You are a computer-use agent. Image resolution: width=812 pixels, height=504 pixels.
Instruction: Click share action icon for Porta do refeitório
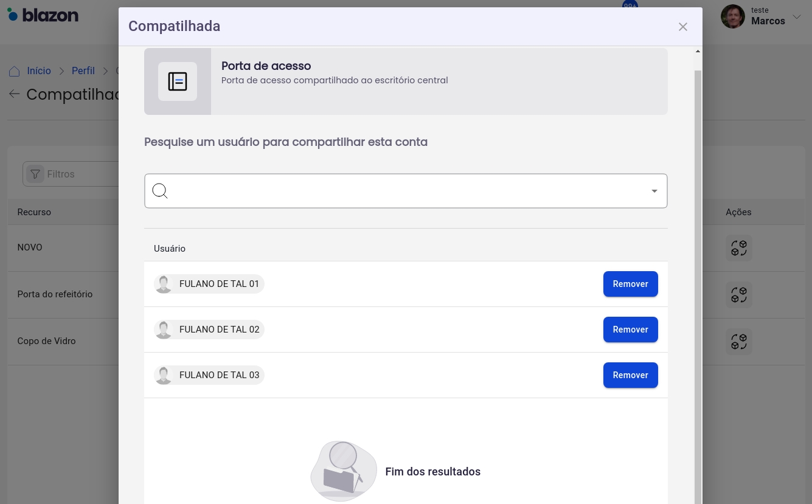(x=738, y=295)
